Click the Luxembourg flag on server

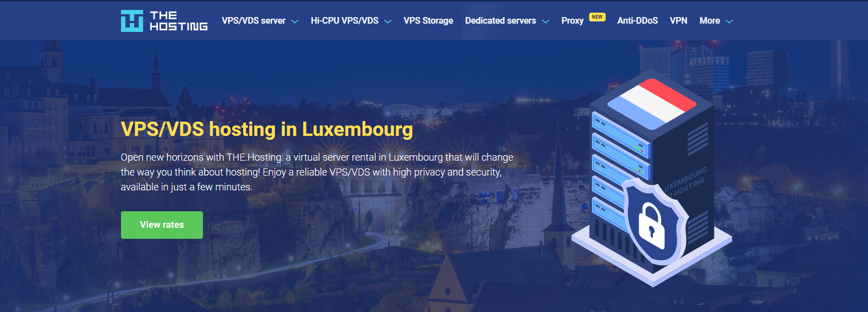[651, 100]
